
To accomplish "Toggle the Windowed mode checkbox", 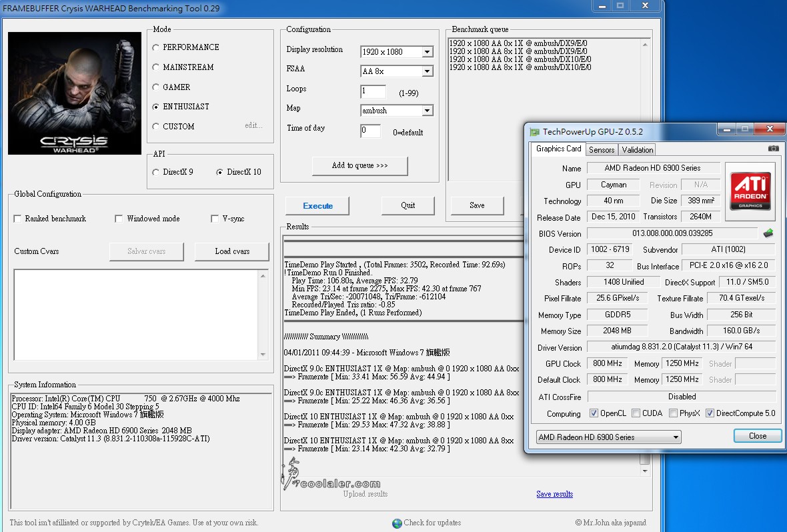I will pyautogui.click(x=119, y=218).
